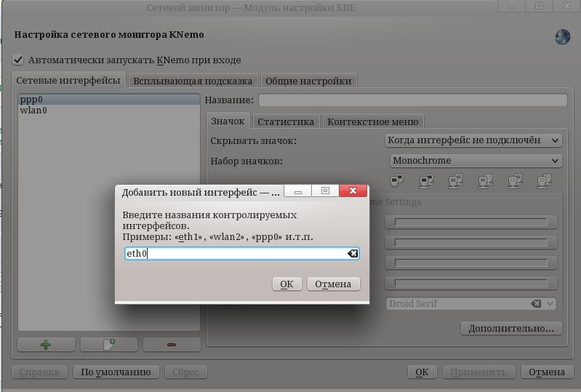Screen dimensions: 581x392
Task: Click the Название input field
Action: coord(413,100)
